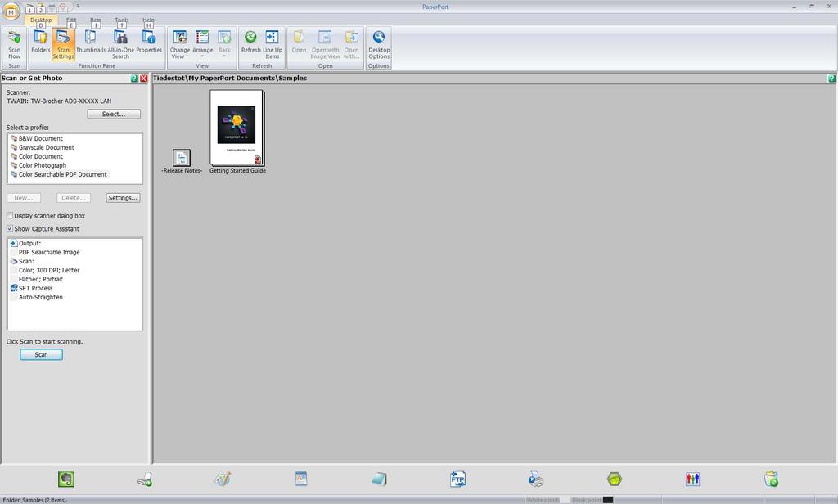Viewport: 838px width, 504px height.
Task: Select the B&W Document profile
Action: 41,138
